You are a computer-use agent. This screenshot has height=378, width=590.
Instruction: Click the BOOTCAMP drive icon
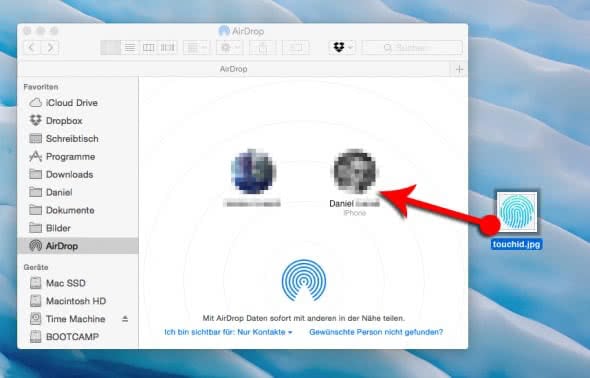point(35,337)
